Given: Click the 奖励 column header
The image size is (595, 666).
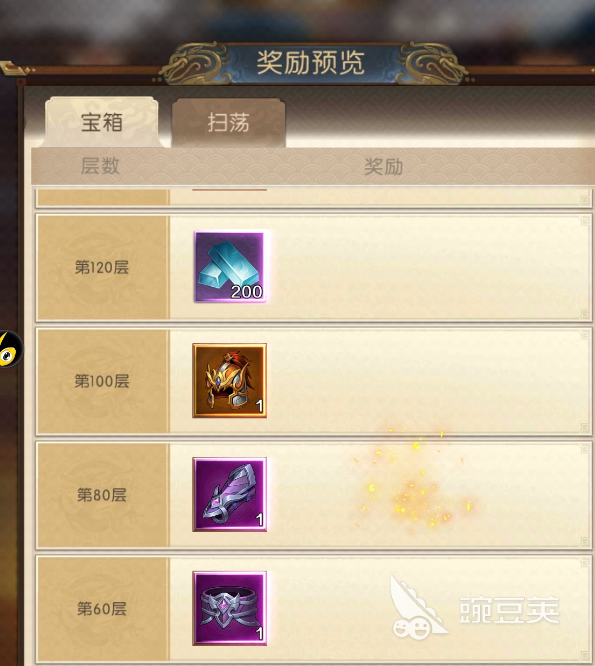Looking at the screenshot, I should pos(384,166).
